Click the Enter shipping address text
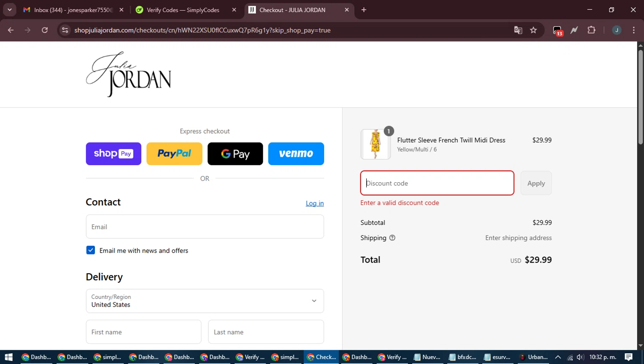The image size is (644, 364). [519, 238]
